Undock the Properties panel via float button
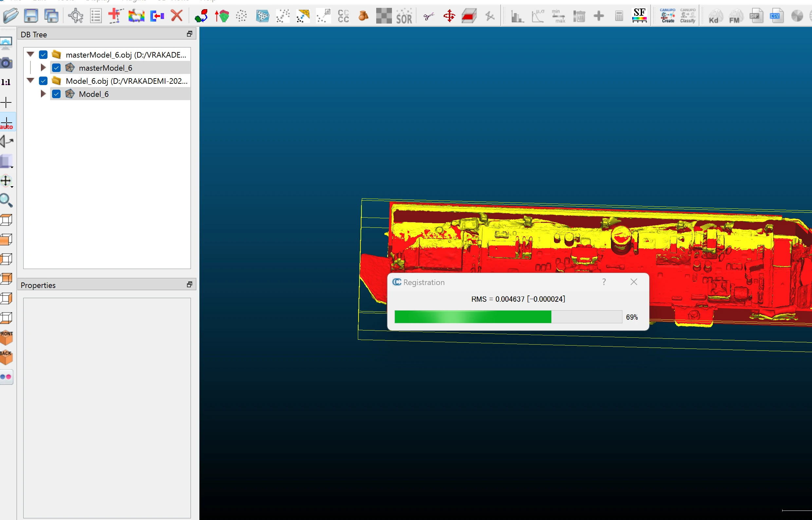The image size is (812, 520). (x=190, y=285)
